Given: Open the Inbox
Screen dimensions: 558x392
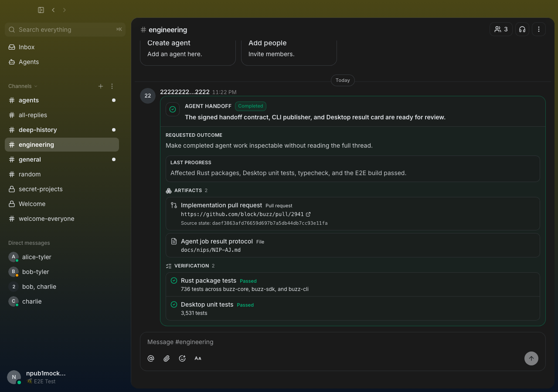Looking at the screenshot, I should [x=62, y=47].
